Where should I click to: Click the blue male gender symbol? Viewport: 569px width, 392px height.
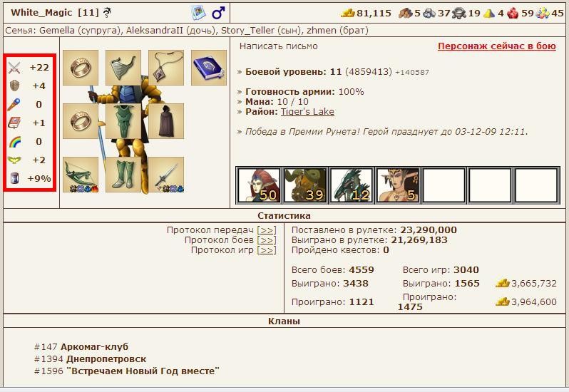[x=218, y=13]
